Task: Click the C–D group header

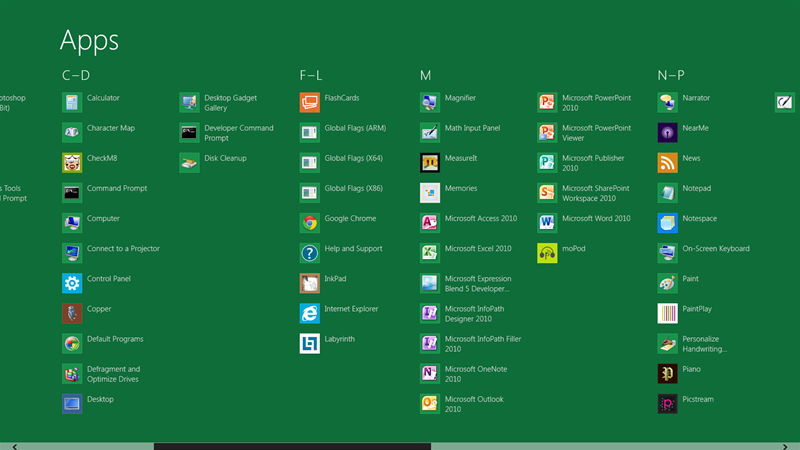Action: tap(76, 76)
